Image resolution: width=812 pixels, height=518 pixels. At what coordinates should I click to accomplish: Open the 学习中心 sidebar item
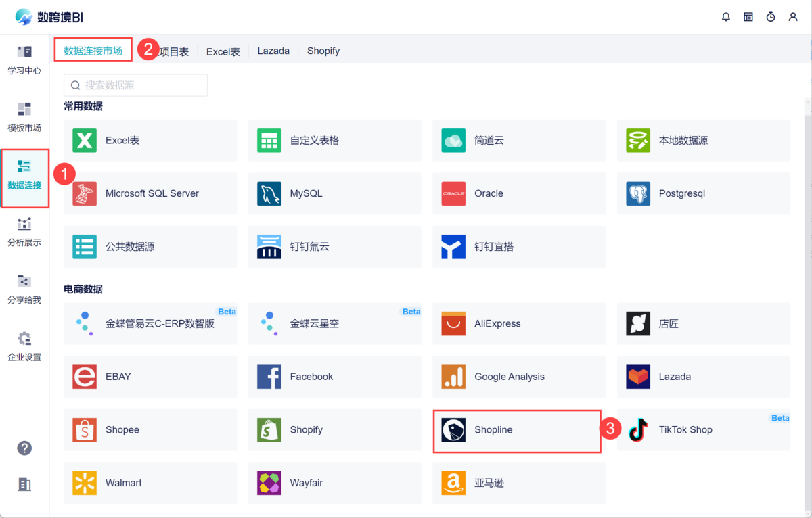point(24,60)
